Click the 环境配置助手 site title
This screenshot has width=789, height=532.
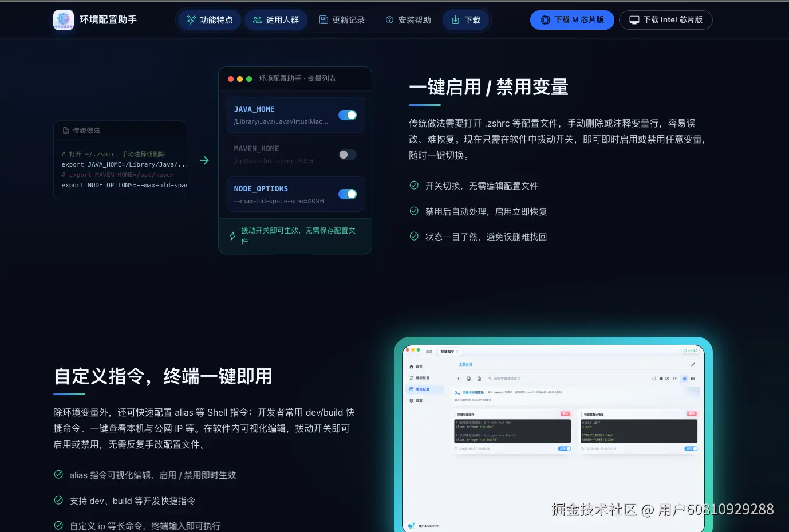108,20
